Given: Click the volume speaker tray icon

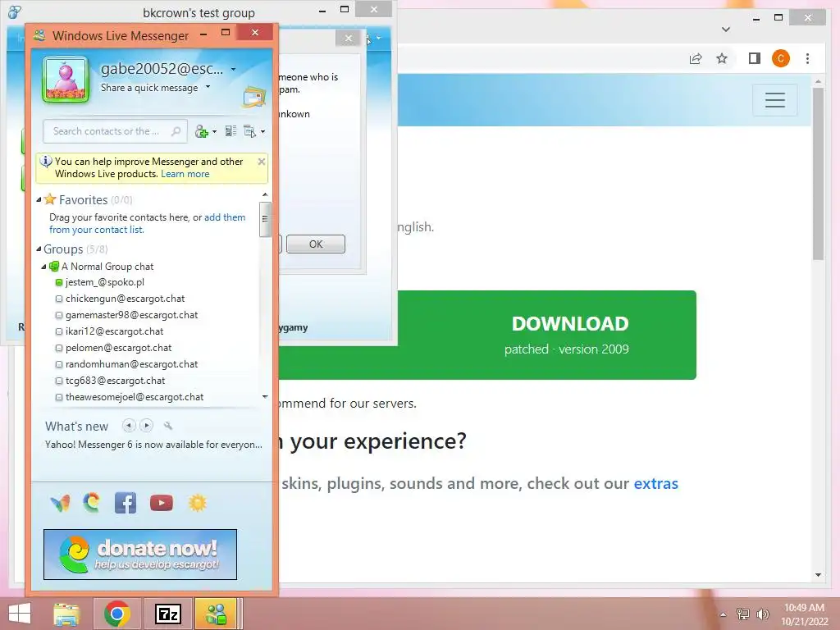Looking at the screenshot, I should click(762, 614).
